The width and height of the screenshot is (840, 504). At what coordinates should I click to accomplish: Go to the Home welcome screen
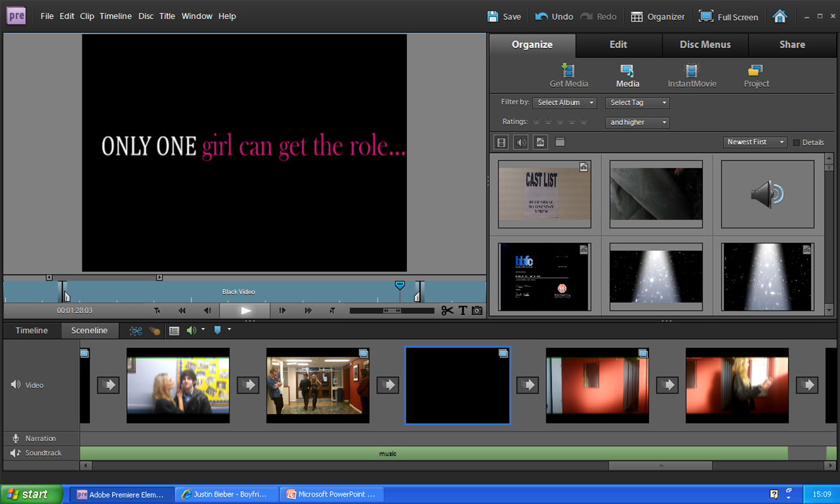[x=779, y=16]
